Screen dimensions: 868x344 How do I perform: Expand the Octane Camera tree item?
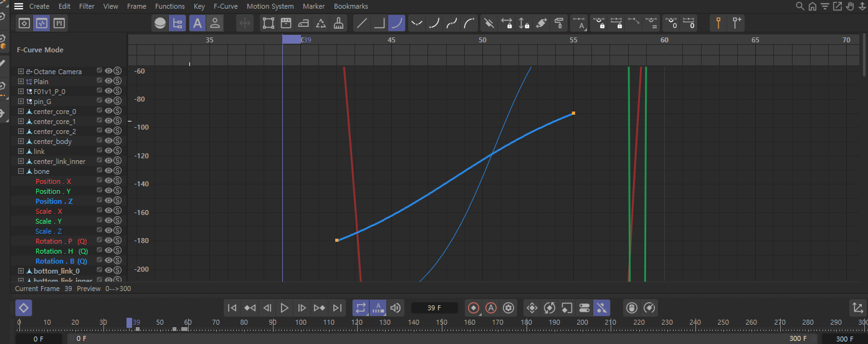point(21,72)
